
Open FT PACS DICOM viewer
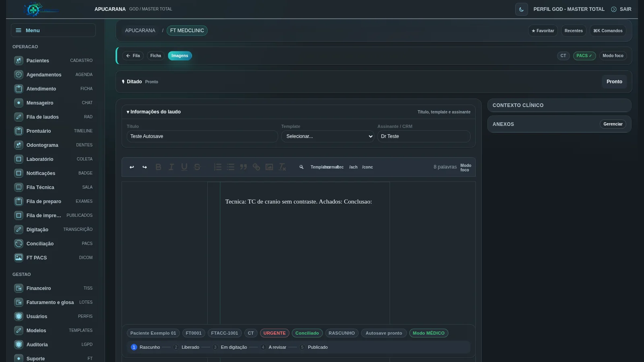point(53,258)
